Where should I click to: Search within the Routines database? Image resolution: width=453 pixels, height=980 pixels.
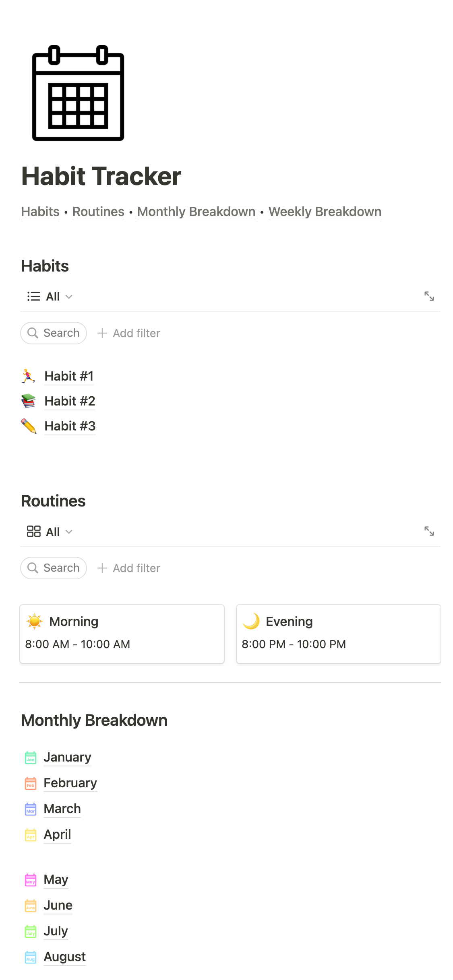point(54,568)
